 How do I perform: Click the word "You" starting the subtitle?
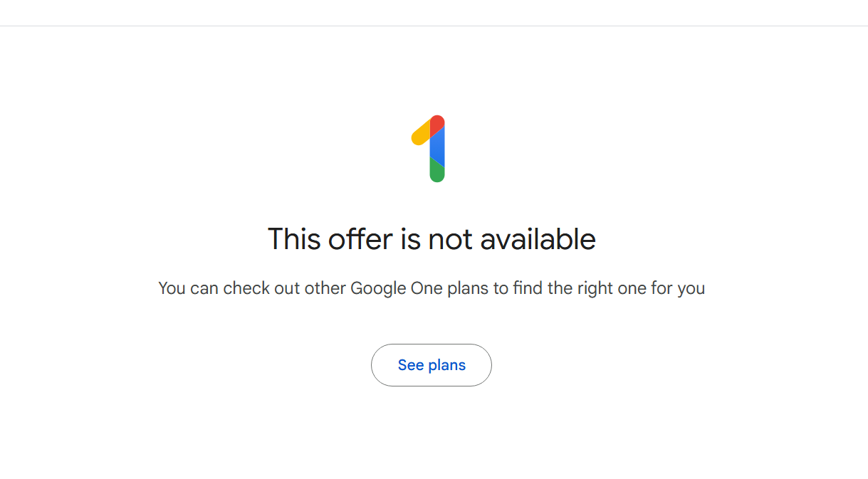pyautogui.click(x=172, y=288)
